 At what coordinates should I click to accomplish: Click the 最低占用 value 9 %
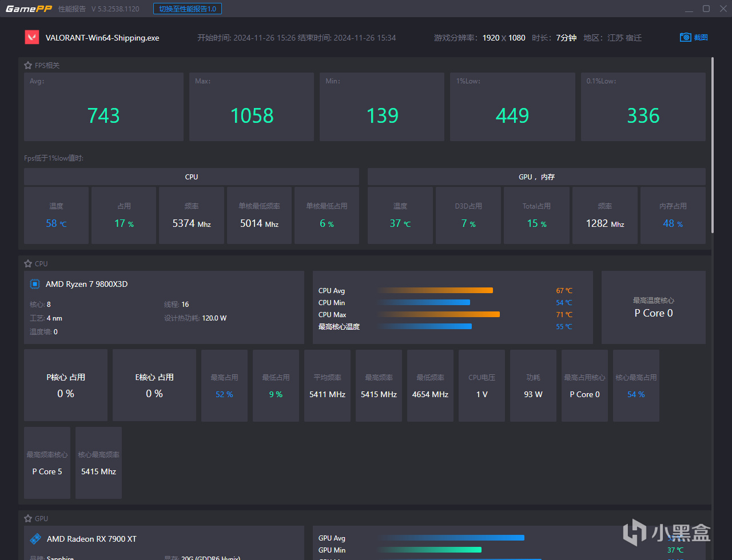(276, 394)
